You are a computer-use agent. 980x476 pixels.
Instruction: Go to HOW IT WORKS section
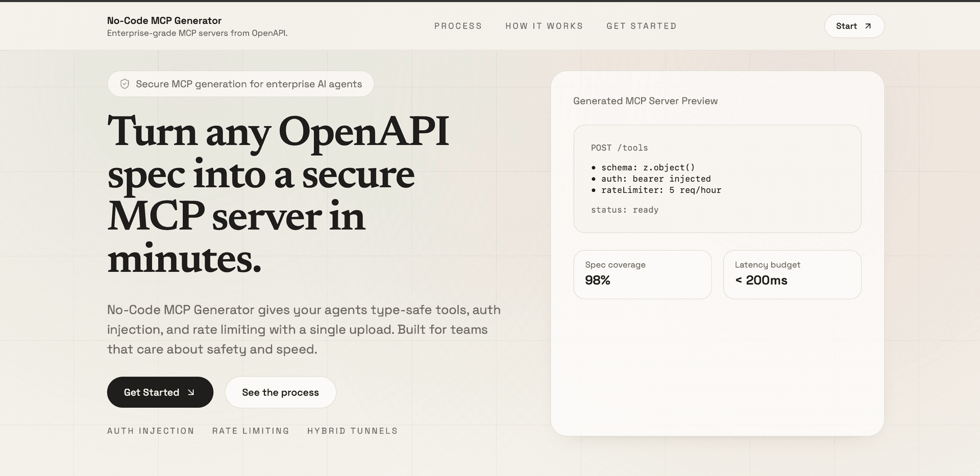pos(544,26)
